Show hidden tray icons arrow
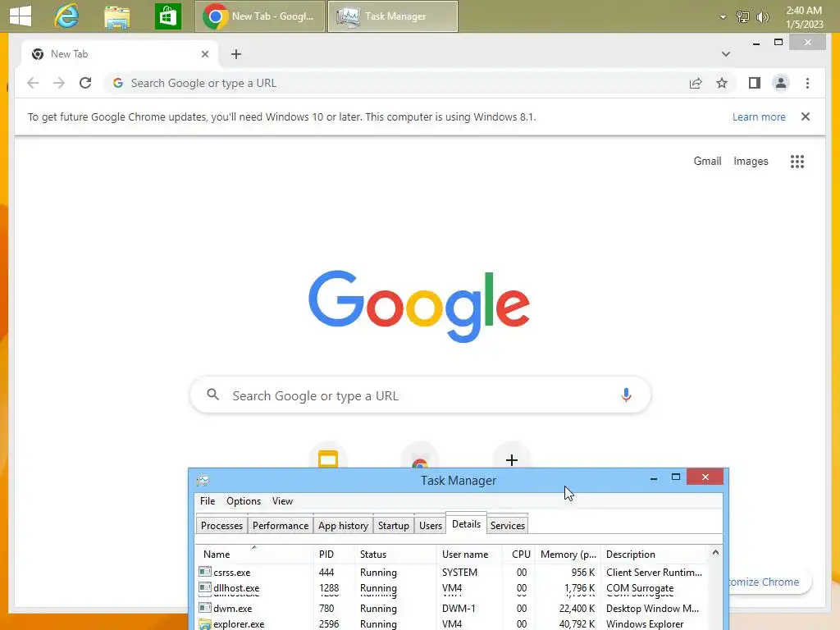 click(x=723, y=17)
